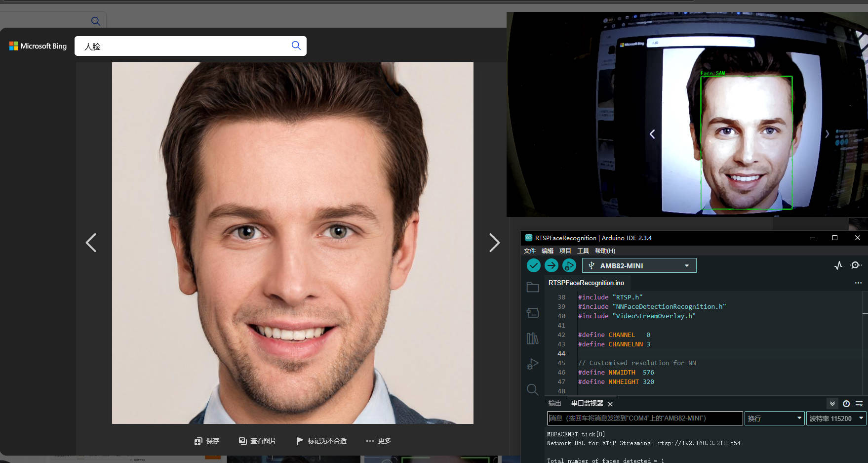Image resolution: width=868 pixels, height=463 pixels.
Task: Click the #include "VideoStreamOverlay.h" line
Action: pyautogui.click(x=637, y=316)
